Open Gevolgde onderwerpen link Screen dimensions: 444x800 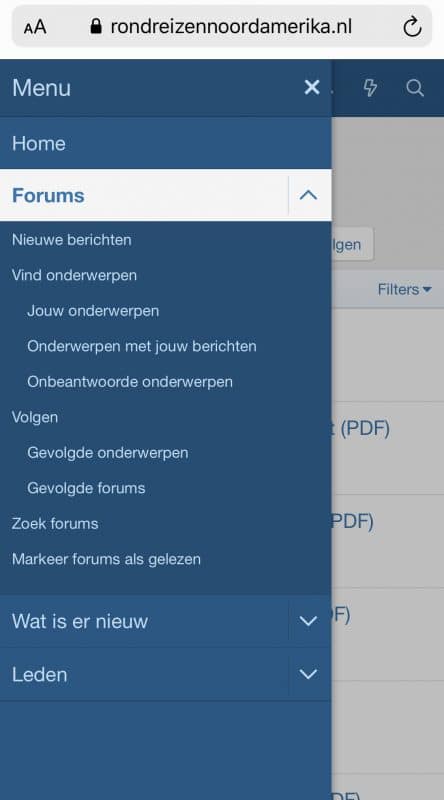click(108, 453)
